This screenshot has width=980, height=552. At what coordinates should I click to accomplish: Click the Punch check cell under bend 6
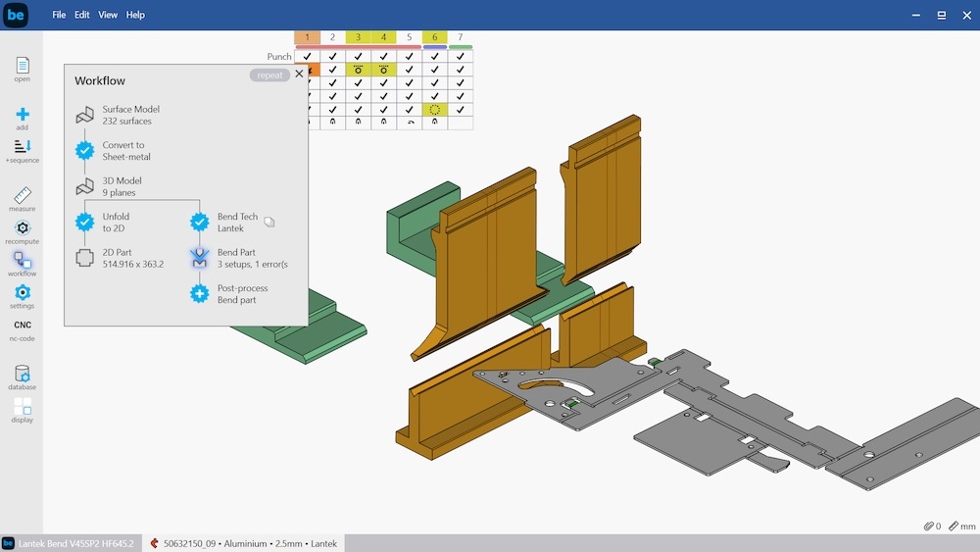tap(434, 56)
